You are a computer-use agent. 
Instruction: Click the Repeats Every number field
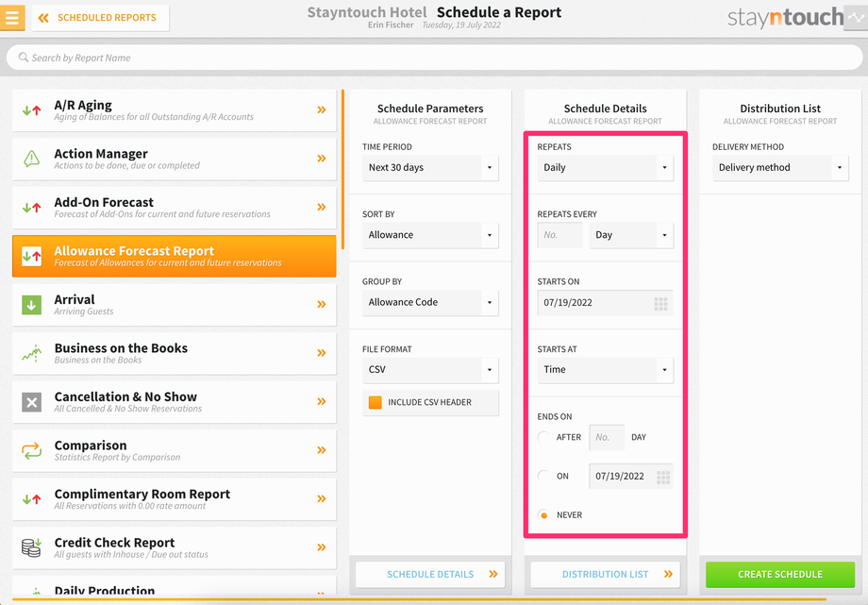point(559,235)
